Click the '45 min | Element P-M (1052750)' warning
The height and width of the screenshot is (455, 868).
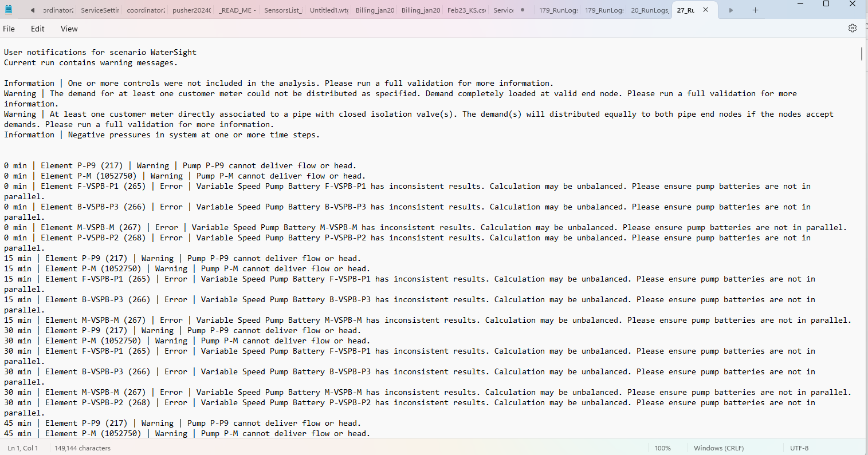(187, 433)
